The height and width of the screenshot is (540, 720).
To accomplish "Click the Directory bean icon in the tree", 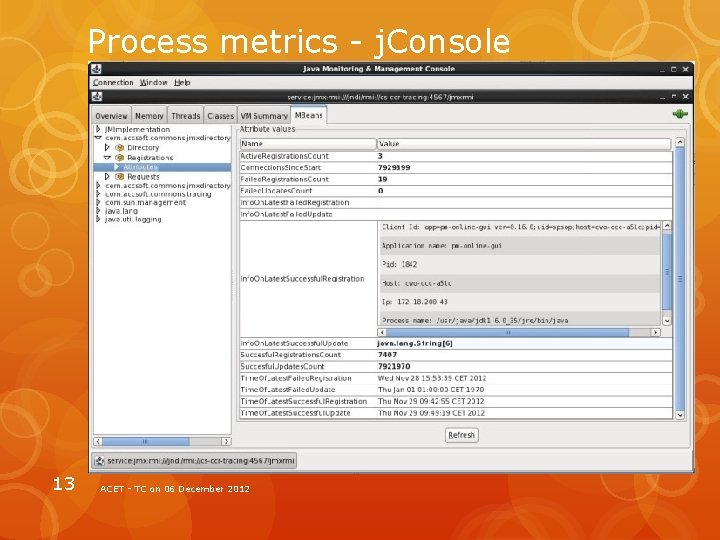I will pyautogui.click(x=120, y=147).
